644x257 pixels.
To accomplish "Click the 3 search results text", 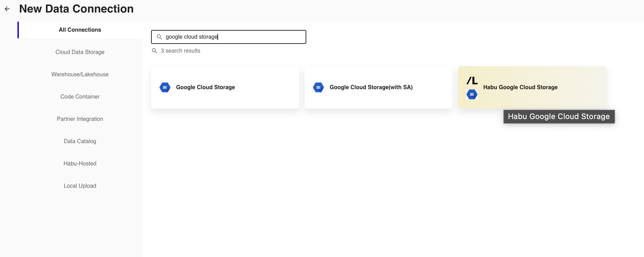I will pyautogui.click(x=180, y=51).
